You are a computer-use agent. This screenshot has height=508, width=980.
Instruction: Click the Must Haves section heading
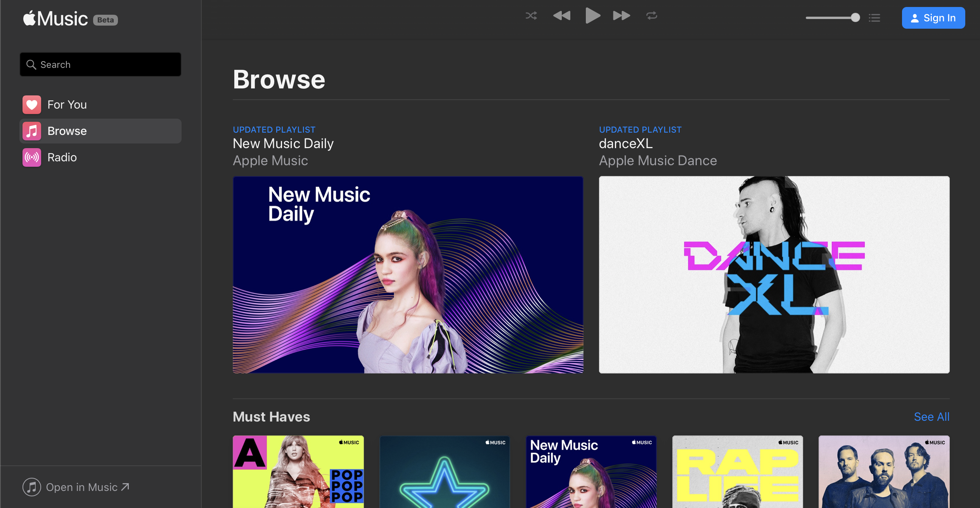272,417
